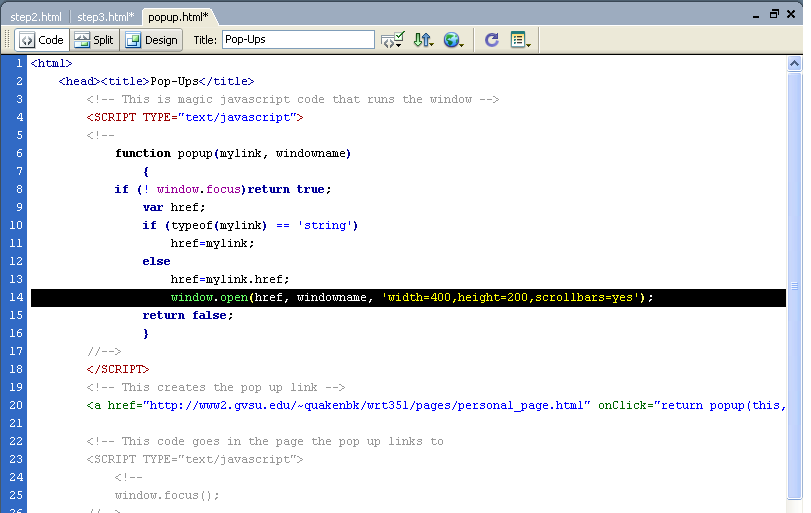Click 'onClick=' attribute on line 20
811x513 pixels.
coord(625,405)
